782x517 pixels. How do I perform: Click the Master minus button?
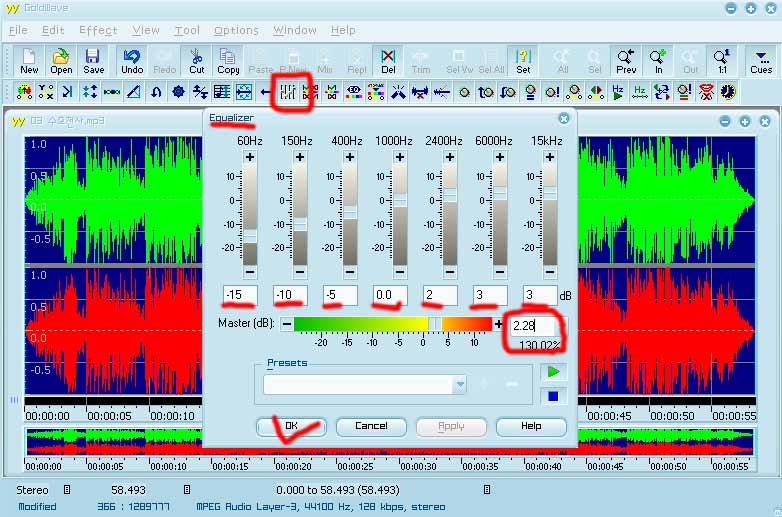tap(287, 324)
